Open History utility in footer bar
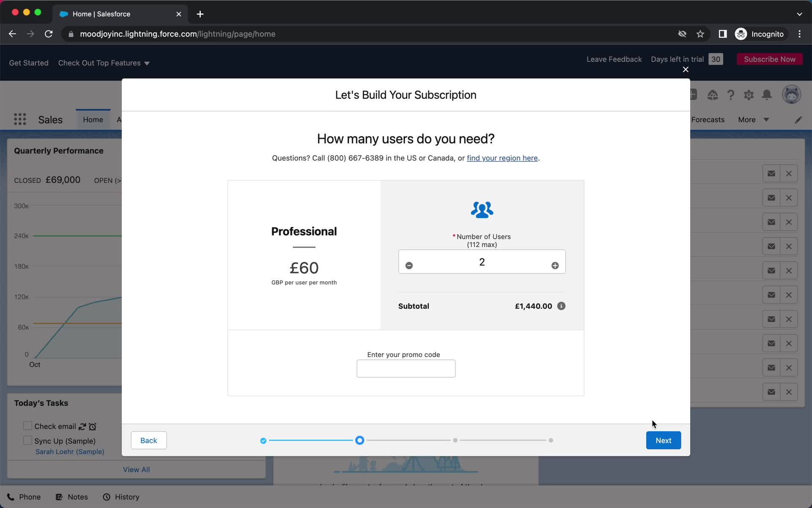 [121, 497]
